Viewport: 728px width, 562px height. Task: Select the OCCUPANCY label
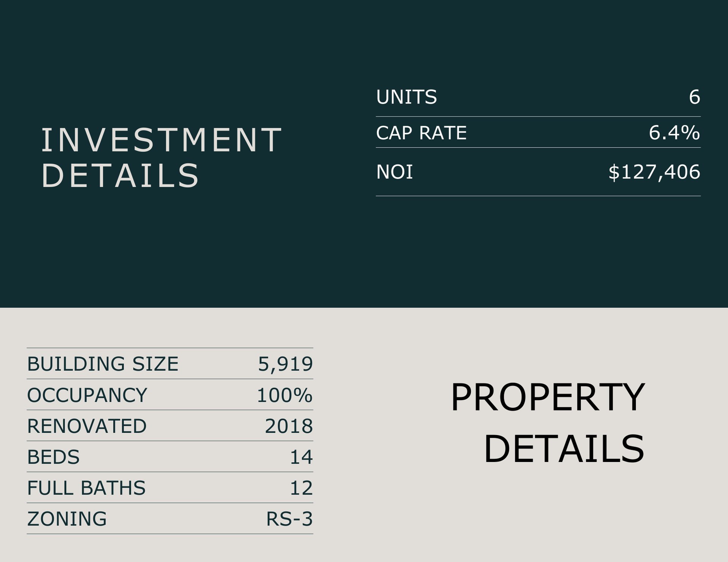(87, 395)
